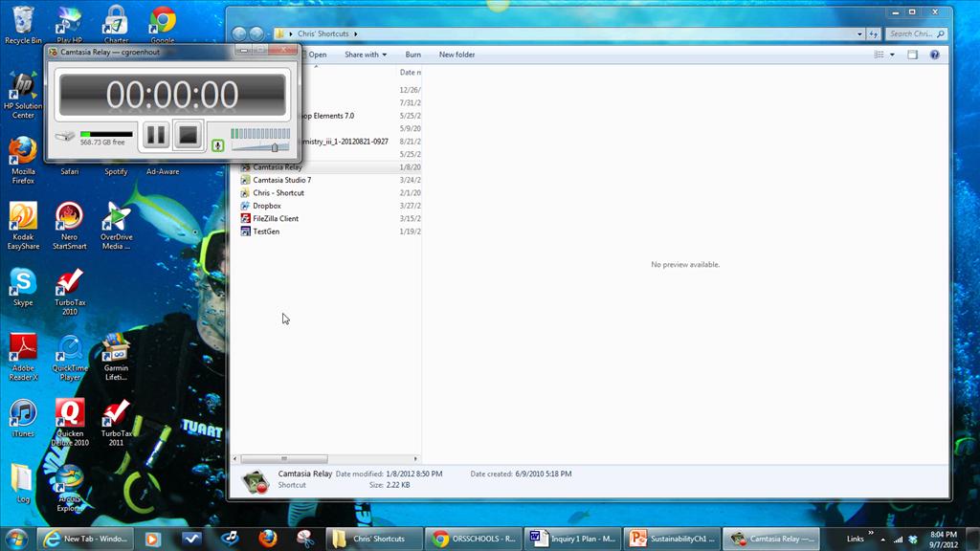Click the Chris' Shortcuts breadcrumb

pyautogui.click(x=323, y=33)
